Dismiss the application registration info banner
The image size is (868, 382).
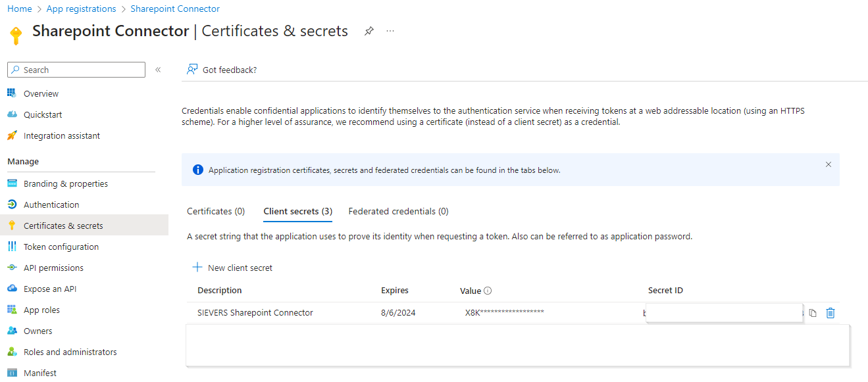pos(828,164)
